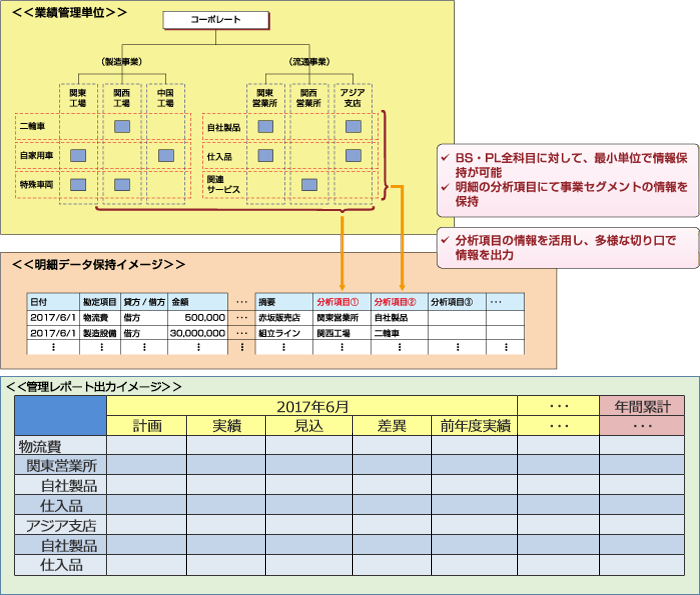Click the pink 年間累計 header cell
The width and height of the screenshot is (700, 595).
tap(642, 406)
